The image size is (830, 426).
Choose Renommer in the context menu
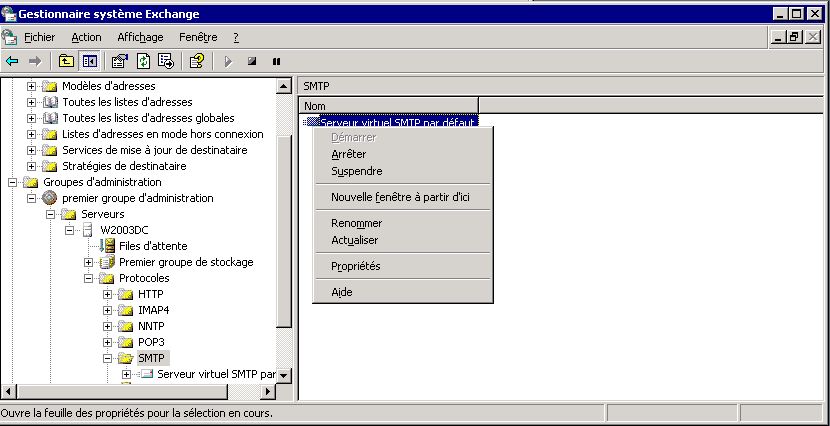tap(403, 223)
